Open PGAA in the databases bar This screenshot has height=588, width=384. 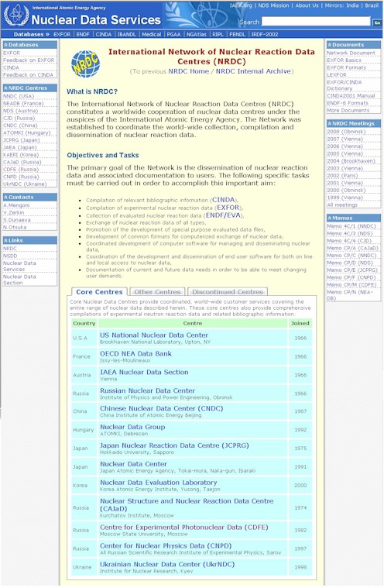click(x=173, y=35)
